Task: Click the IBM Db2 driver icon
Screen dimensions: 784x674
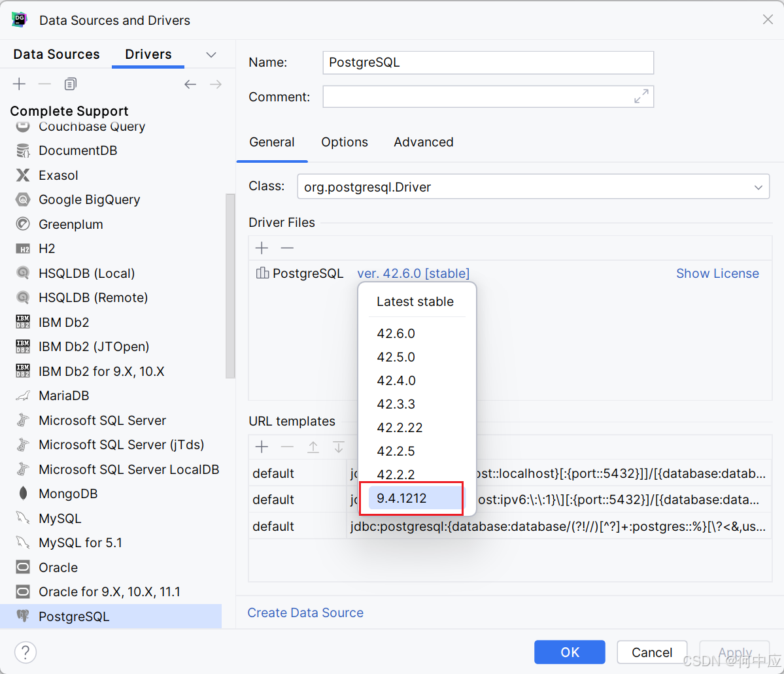Action: pos(23,322)
